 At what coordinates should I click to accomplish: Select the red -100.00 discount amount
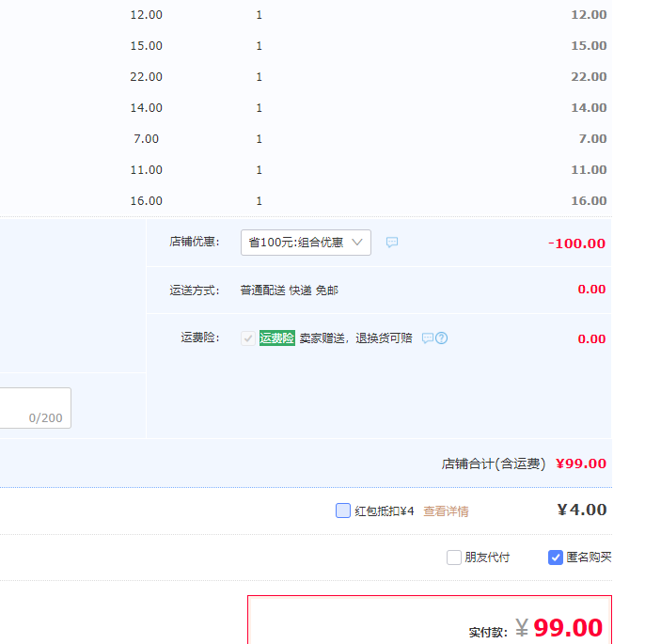click(x=576, y=243)
